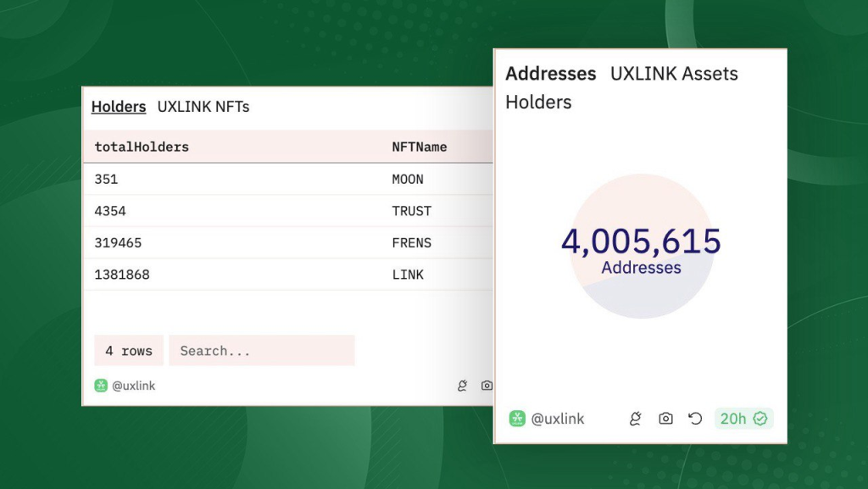Click the refresh arrow icon in the Addresses card
Viewport: 868px width, 489px height.
[695, 419]
